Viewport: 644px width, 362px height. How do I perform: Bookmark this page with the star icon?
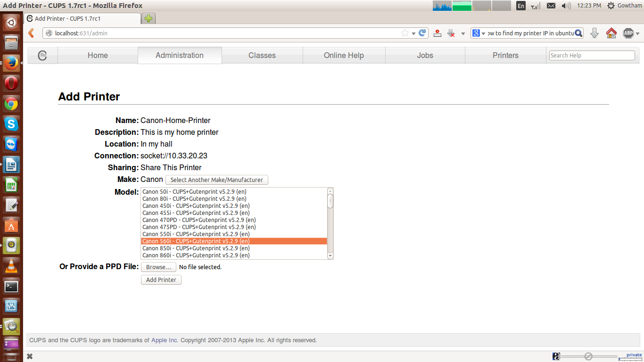(405, 33)
